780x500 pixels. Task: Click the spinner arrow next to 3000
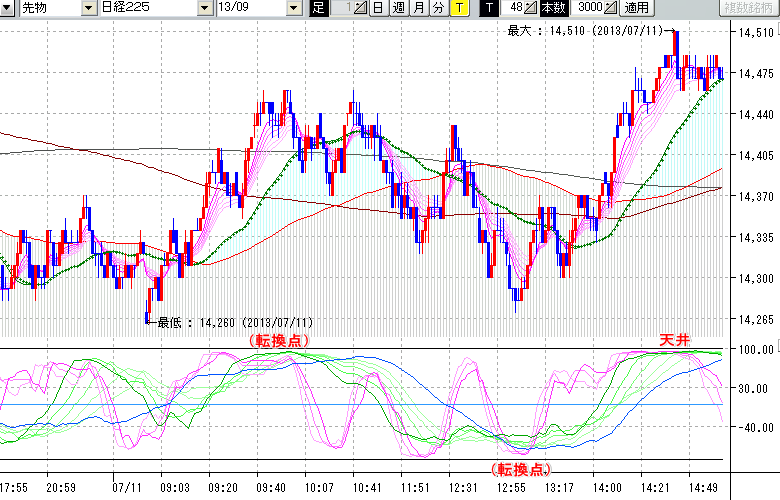(611, 9)
